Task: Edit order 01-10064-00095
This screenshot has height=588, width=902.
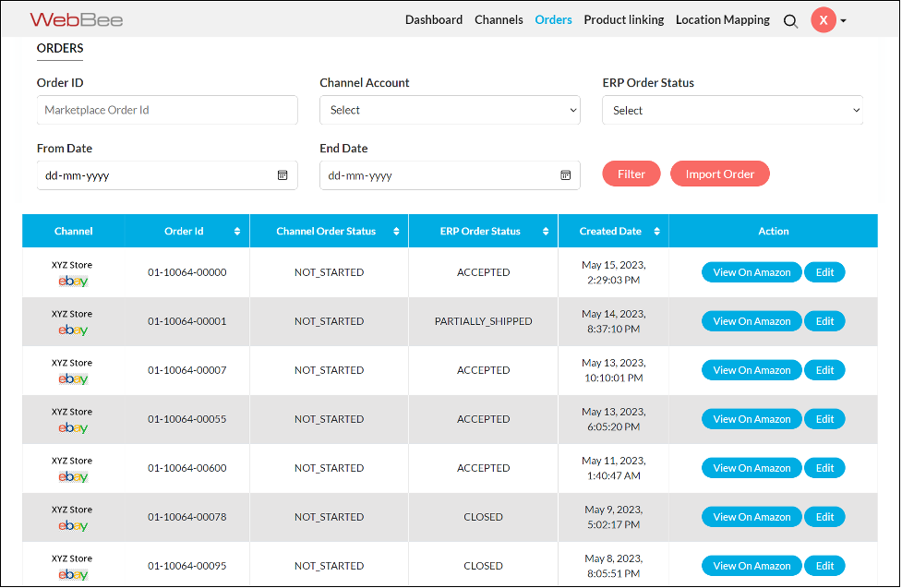Action: point(824,566)
